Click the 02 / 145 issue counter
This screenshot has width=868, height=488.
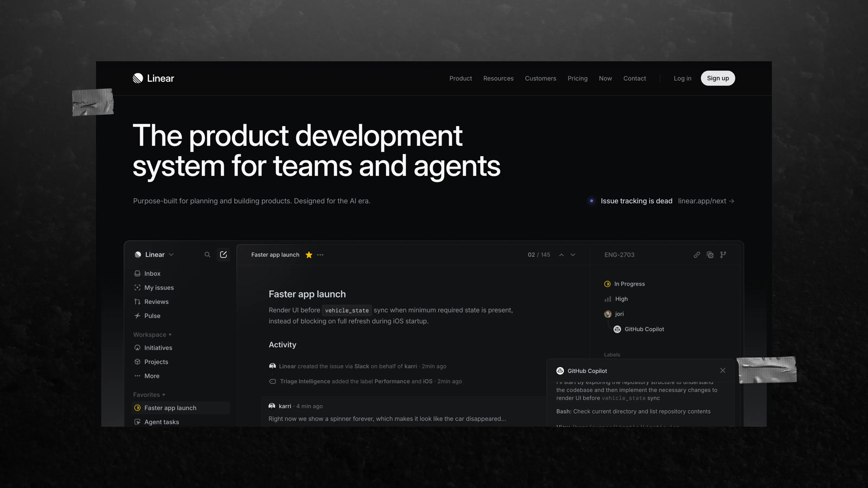tap(539, 255)
